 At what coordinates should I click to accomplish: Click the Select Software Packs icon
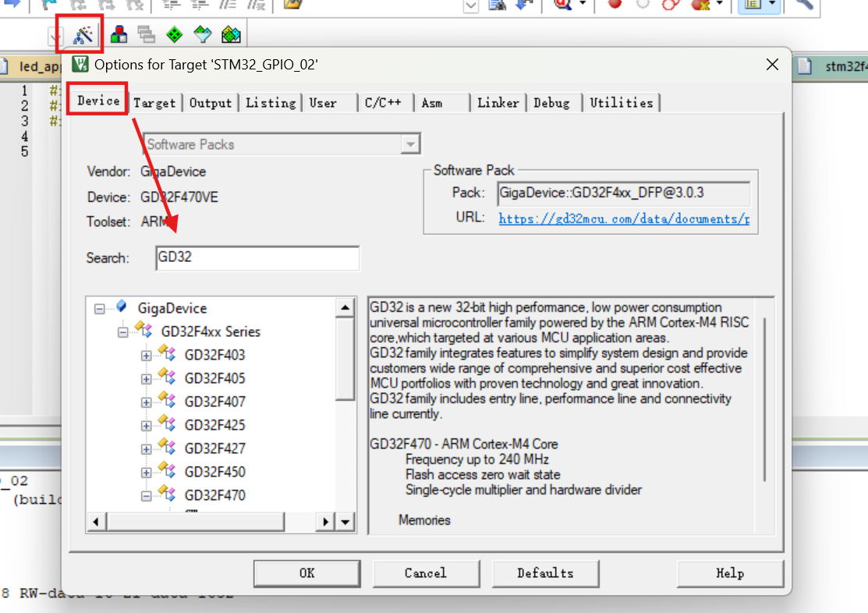(x=203, y=35)
